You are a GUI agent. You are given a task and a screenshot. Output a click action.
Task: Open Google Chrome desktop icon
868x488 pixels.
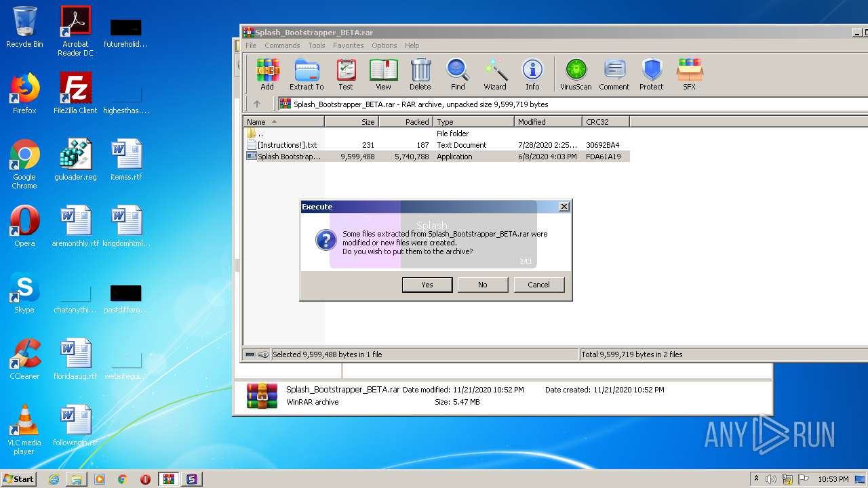click(24, 164)
